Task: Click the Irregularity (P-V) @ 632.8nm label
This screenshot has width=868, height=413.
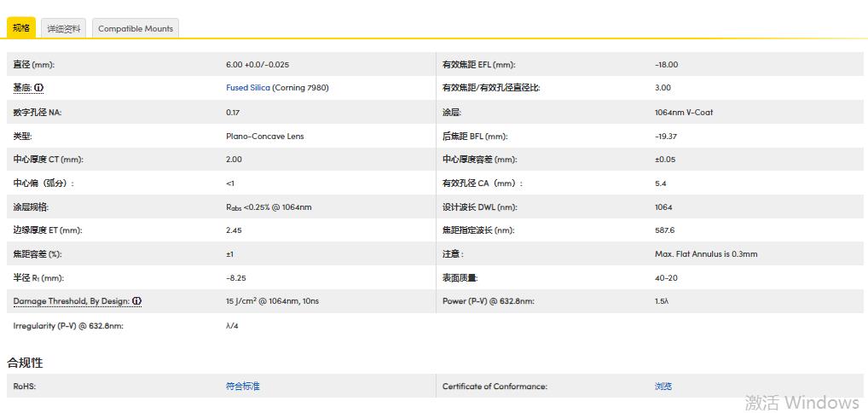Action: 68,325
